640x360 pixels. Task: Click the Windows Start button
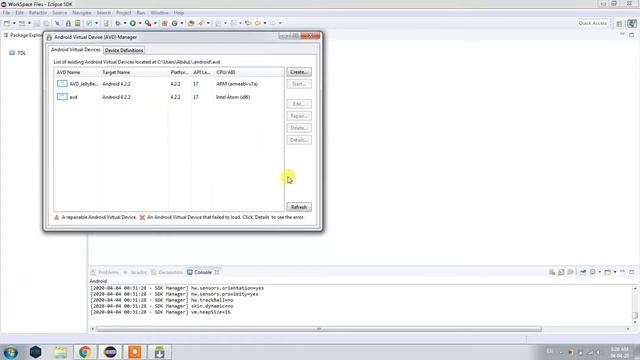(11, 352)
